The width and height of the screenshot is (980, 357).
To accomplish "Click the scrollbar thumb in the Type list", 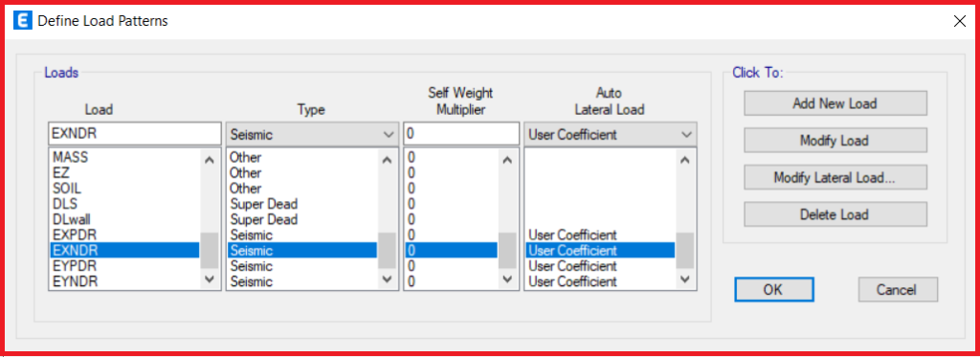I will 387,251.
